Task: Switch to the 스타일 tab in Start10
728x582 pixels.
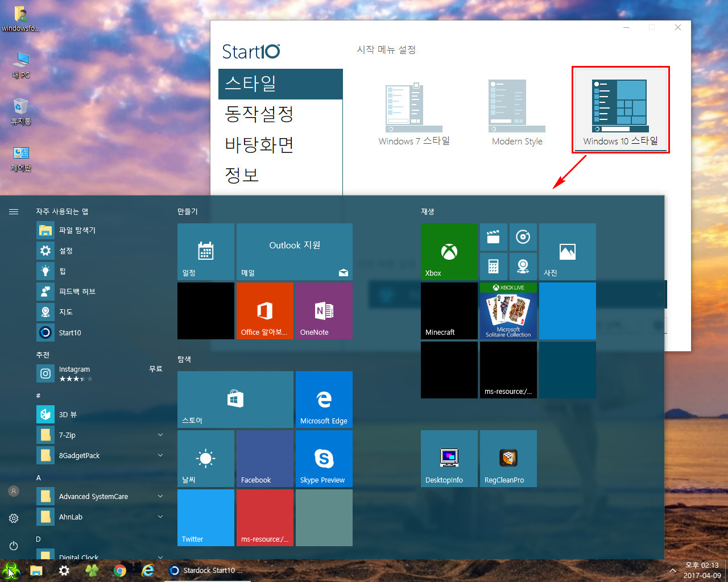Action: click(x=280, y=84)
